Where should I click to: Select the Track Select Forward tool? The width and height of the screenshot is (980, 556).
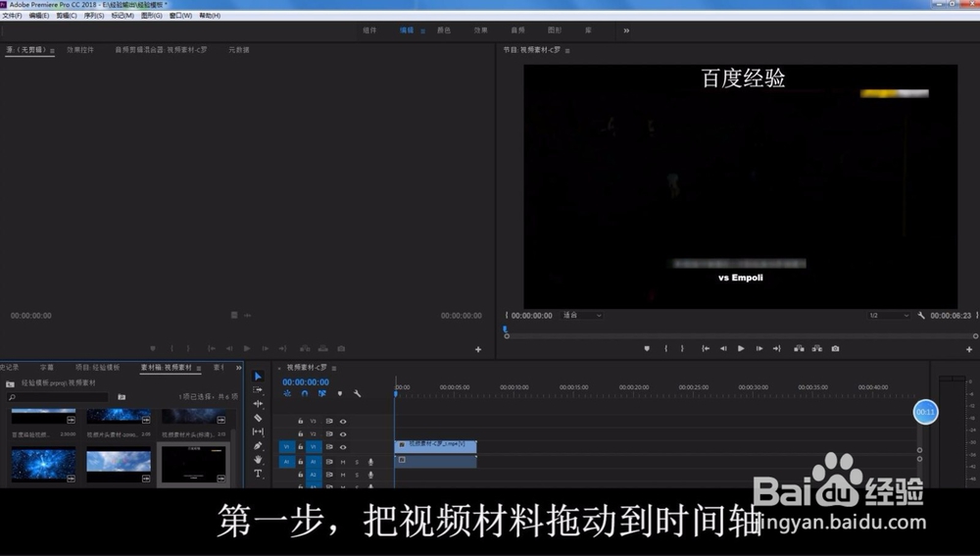point(258,389)
